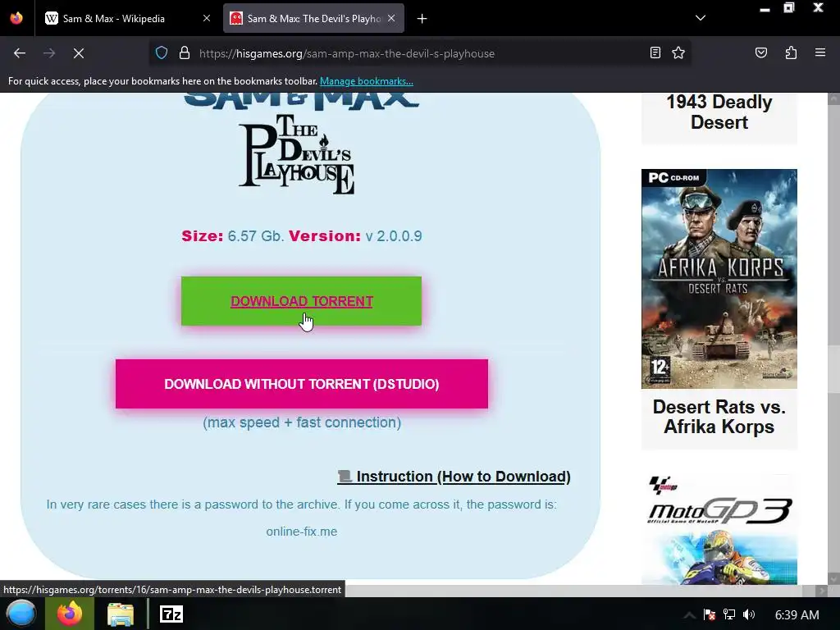
Task: Click the Firefox taskbar icon
Action: click(70, 614)
